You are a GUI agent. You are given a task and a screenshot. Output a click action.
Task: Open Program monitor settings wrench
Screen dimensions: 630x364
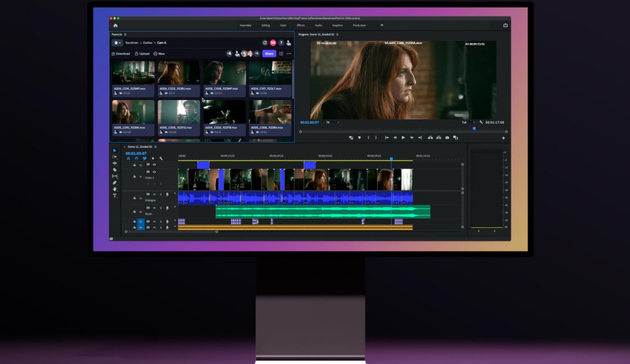(x=481, y=122)
